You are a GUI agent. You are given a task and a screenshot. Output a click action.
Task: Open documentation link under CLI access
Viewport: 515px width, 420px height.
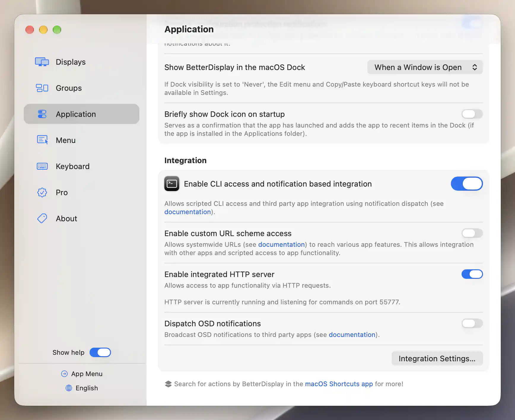coord(187,212)
